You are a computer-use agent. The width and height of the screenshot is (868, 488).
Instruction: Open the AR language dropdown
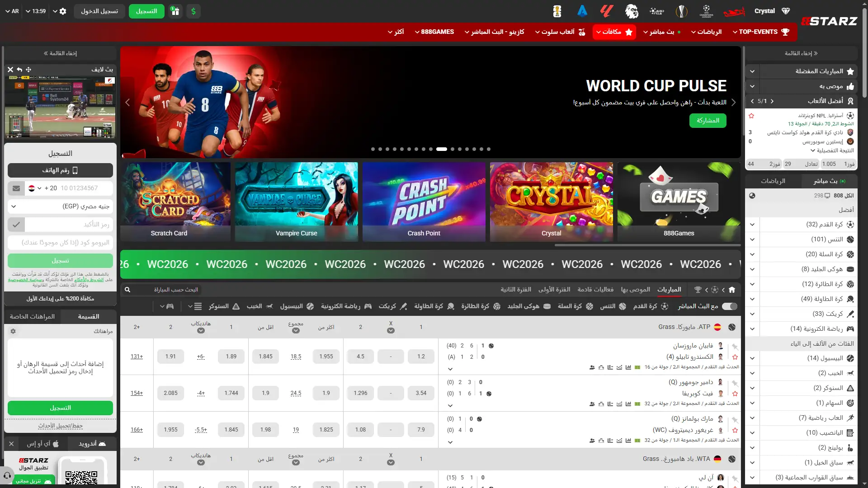[12, 11]
